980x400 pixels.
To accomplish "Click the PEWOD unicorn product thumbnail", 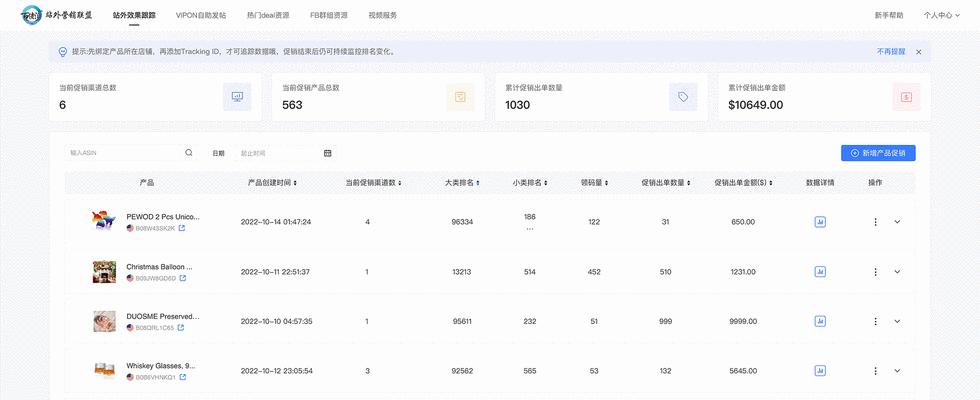I will (104, 221).
